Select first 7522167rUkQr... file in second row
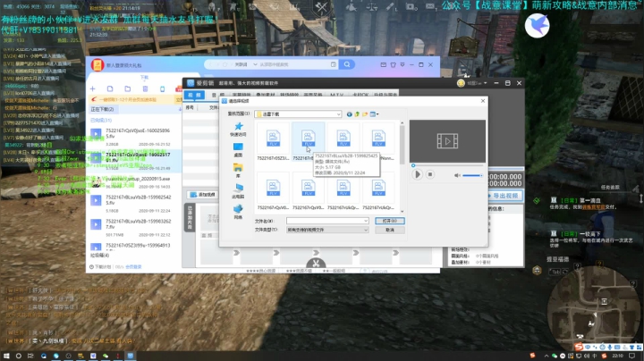The image size is (644, 361). coord(343,193)
